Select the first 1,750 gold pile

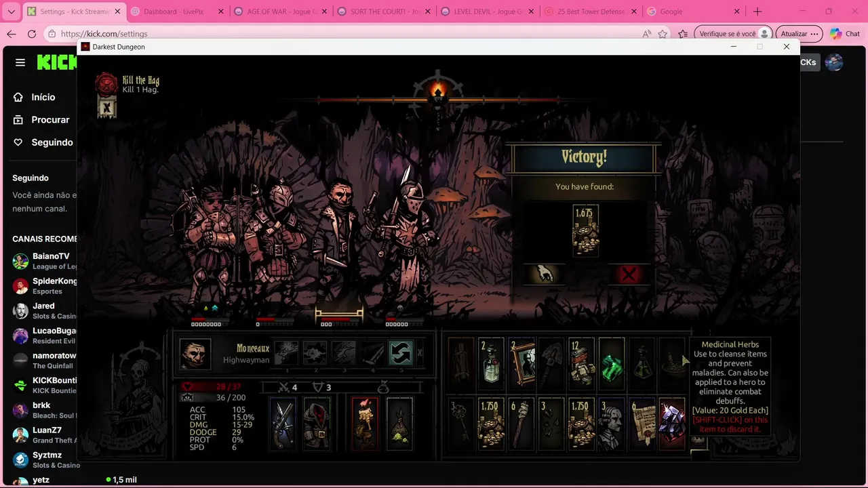pos(491,424)
